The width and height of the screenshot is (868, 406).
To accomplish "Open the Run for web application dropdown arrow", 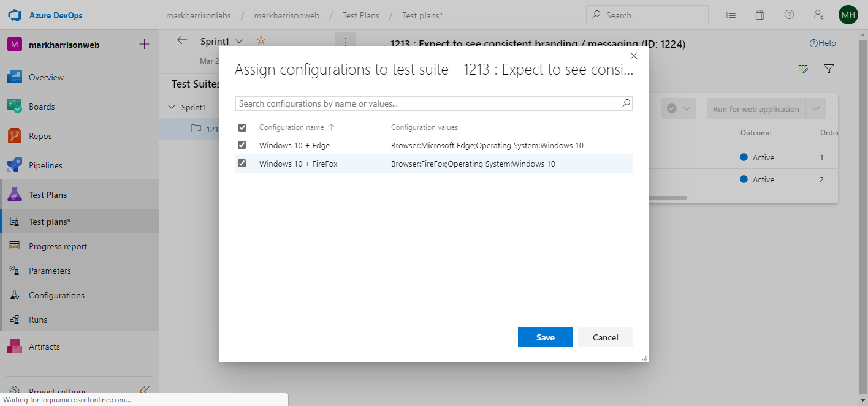I will 816,109.
